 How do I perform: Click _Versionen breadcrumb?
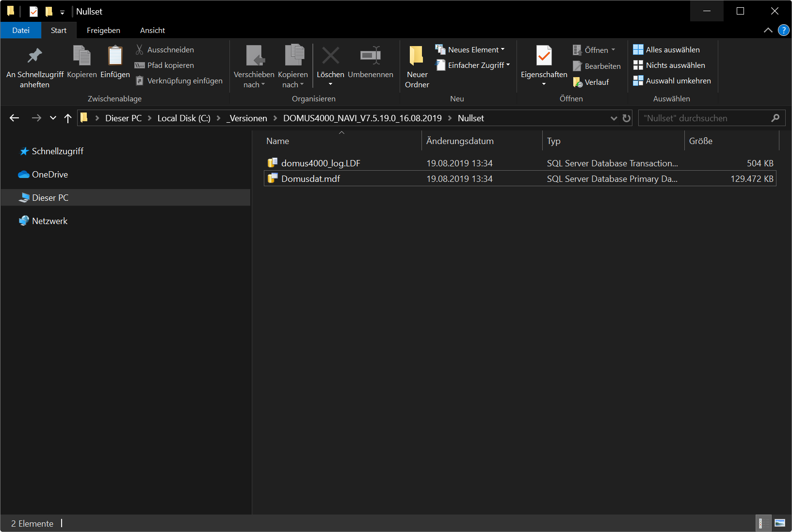point(246,118)
